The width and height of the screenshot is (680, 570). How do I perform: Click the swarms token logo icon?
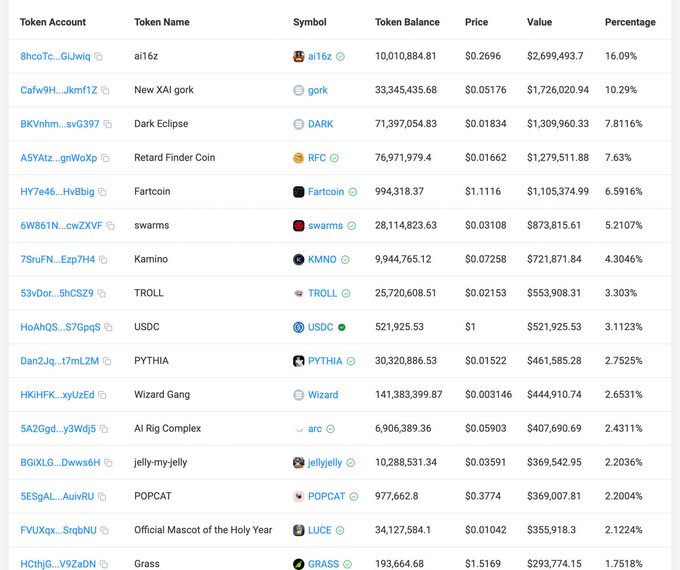tap(298, 226)
